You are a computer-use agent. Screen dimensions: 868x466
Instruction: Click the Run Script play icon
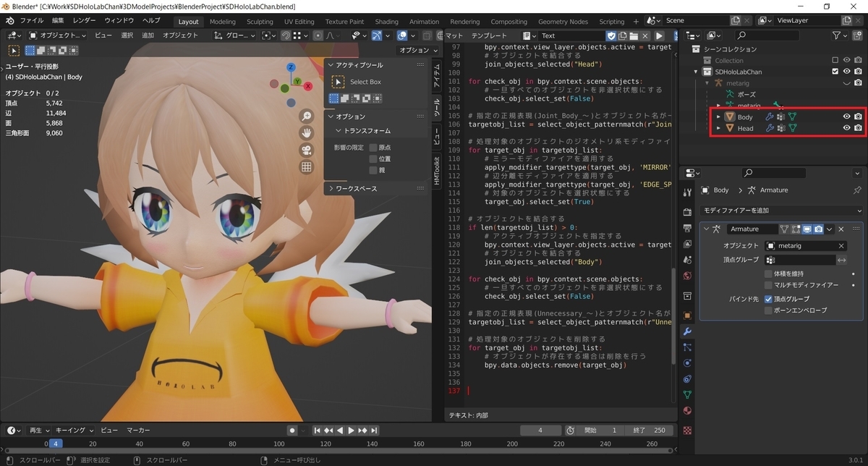(660, 35)
